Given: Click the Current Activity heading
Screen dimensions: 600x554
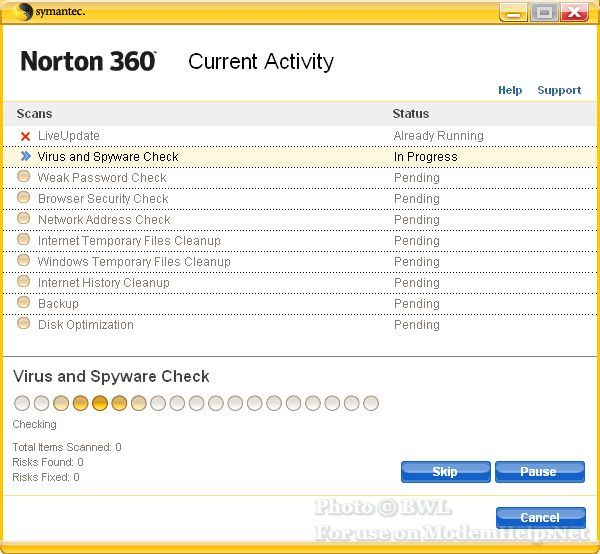Looking at the screenshot, I should 261,62.
